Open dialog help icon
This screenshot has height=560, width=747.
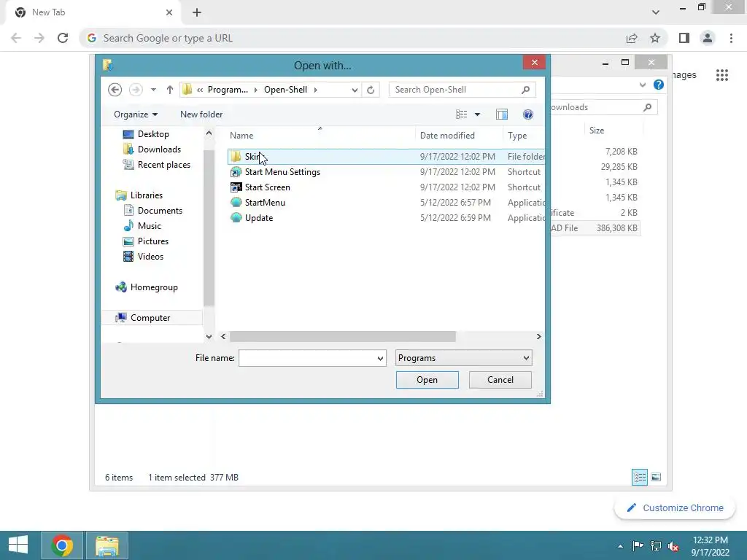(528, 114)
